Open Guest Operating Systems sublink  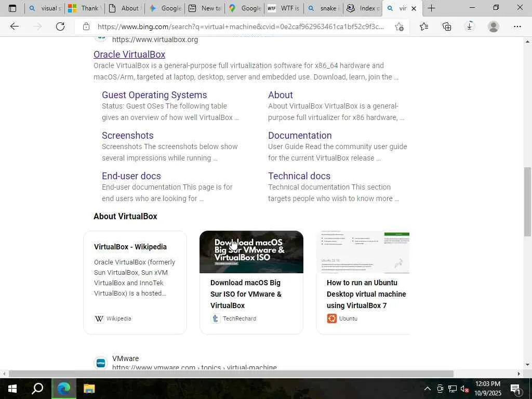pyautogui.click(x=154, y=95)
